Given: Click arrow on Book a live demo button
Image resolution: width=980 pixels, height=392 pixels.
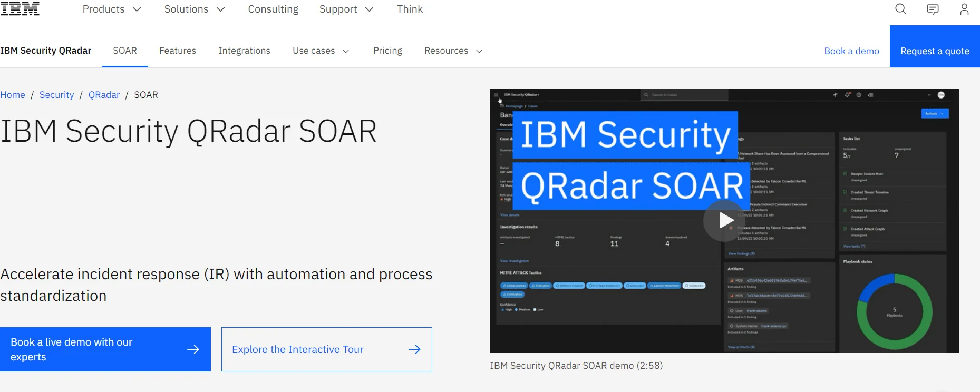Looking at the screenshot, I should point(193,349).
